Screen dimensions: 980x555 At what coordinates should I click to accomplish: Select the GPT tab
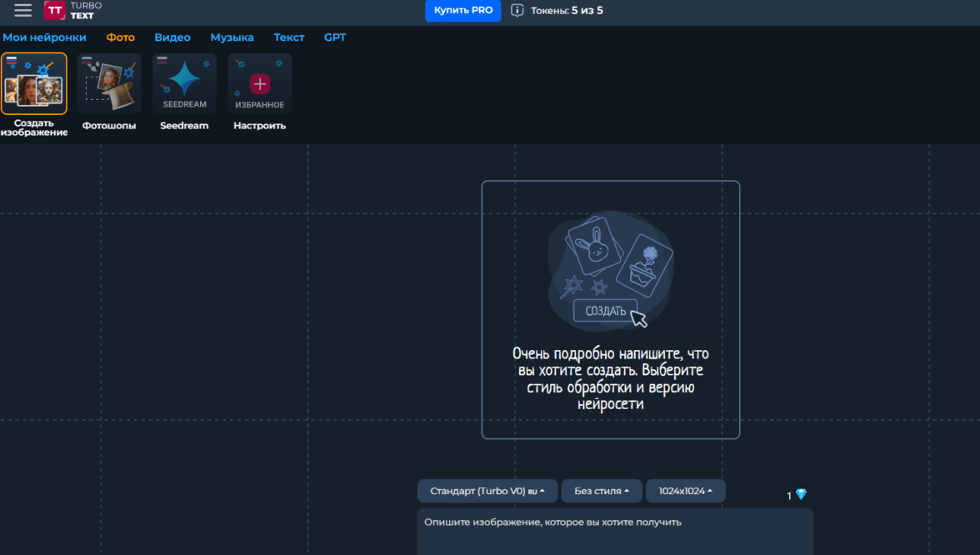[x=335, y=37]
